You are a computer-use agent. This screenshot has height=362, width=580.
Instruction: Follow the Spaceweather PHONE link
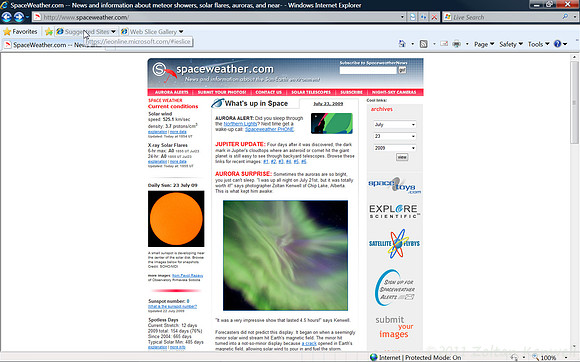pos(269,129)
